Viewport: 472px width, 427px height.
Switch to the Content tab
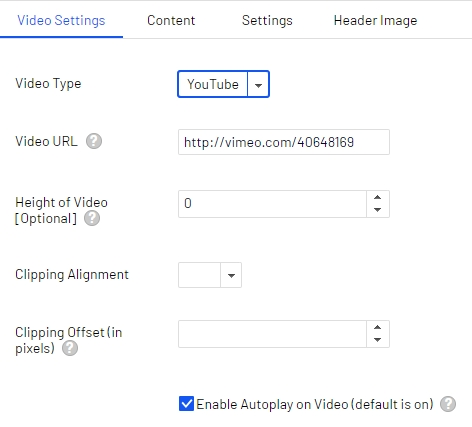tap(171, 20)
